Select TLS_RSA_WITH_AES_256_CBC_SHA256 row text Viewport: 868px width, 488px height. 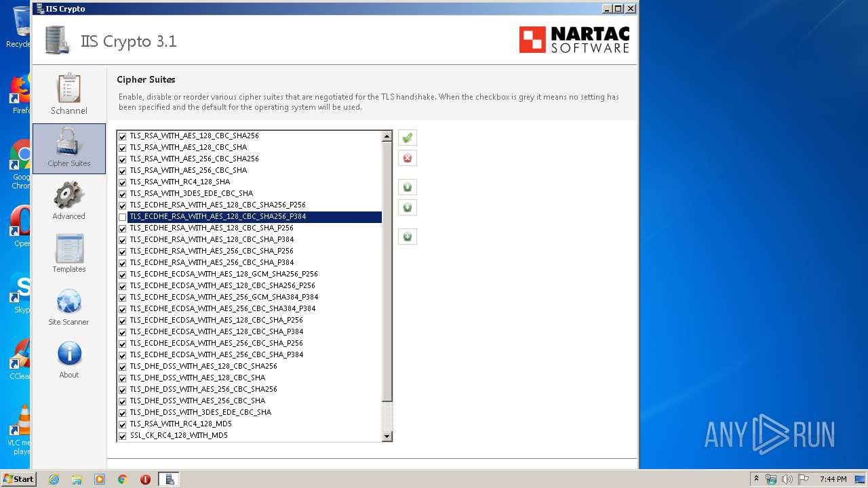click(x=194, y=159)
